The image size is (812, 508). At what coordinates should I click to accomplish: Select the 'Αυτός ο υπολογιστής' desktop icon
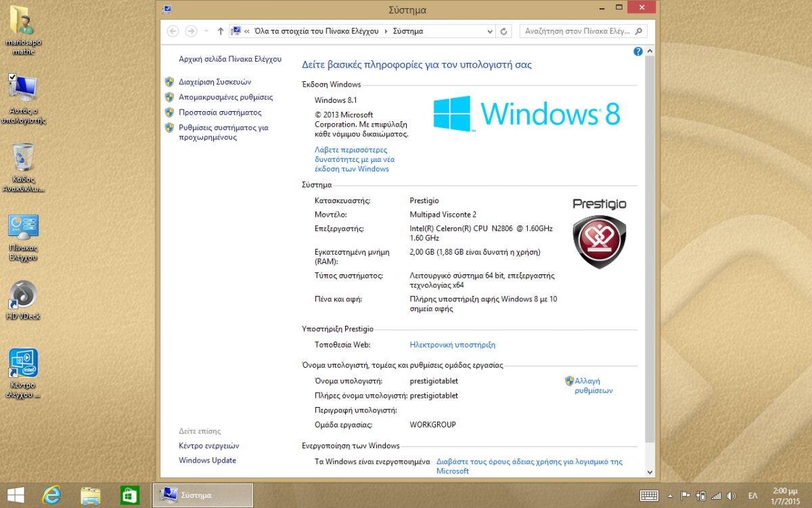23,100
